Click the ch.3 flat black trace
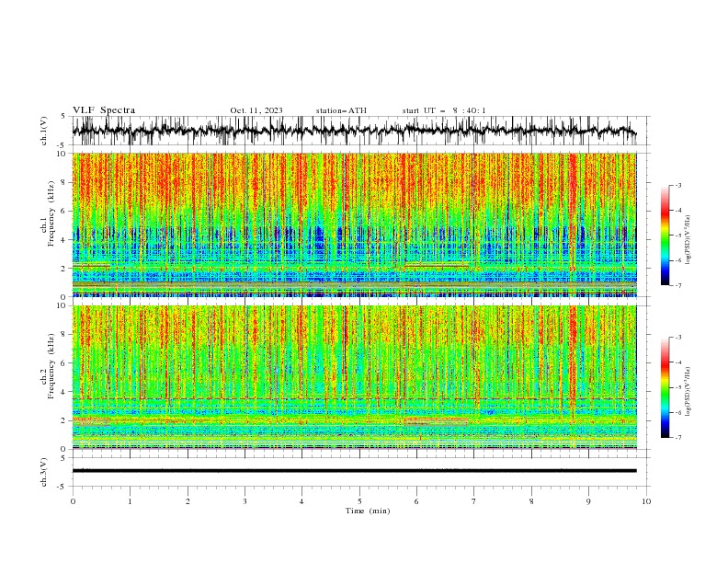This screenshot has width=728, height=563. (x=354, y=471)
